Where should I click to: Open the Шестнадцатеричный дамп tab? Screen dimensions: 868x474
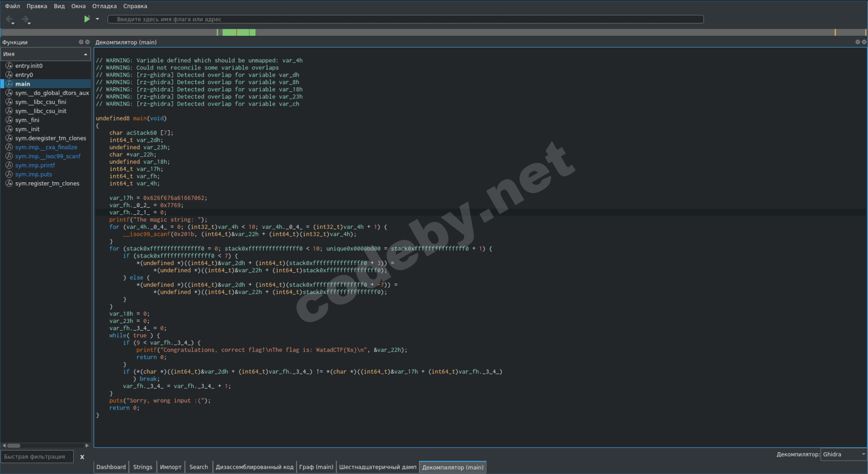coord(378,467)
